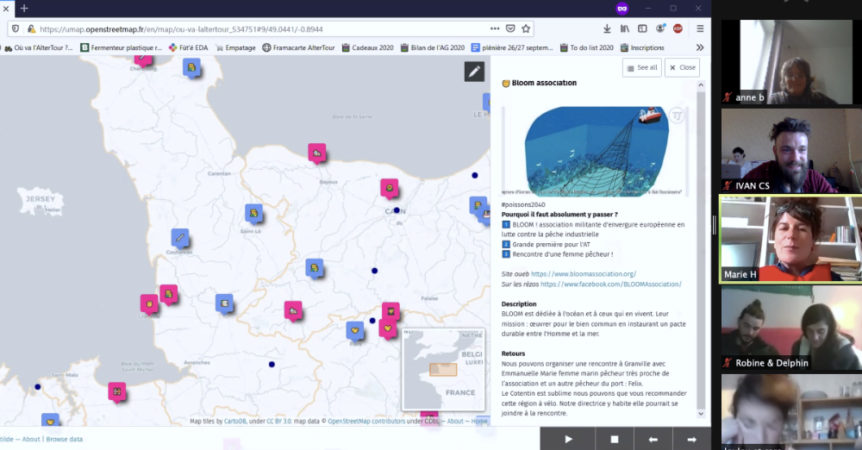This screenshot has height=450, width=862.
Task: Click the #poissons2040 hashtag text
Action: [523, 204]
